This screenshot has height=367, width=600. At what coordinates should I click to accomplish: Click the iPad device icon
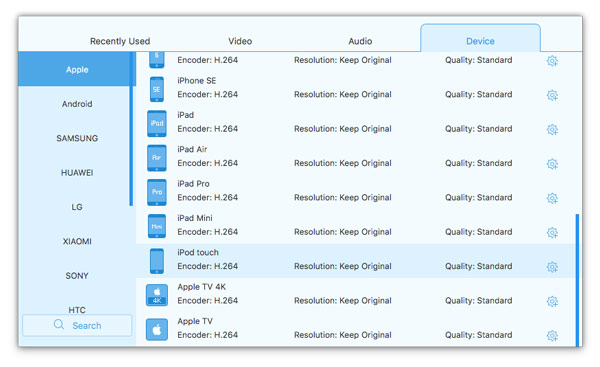(x=157, y=123)
